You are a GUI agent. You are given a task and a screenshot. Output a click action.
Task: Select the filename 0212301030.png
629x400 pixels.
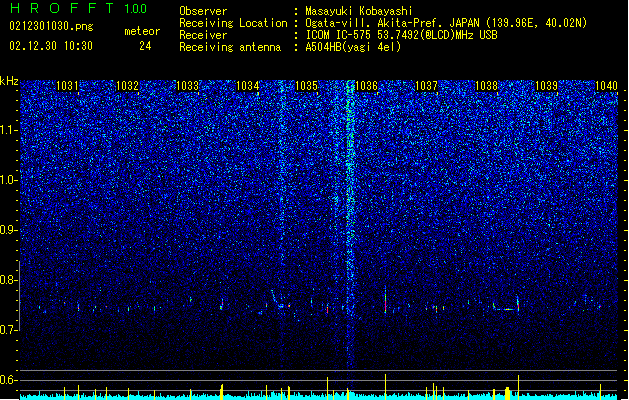[51, 26]
